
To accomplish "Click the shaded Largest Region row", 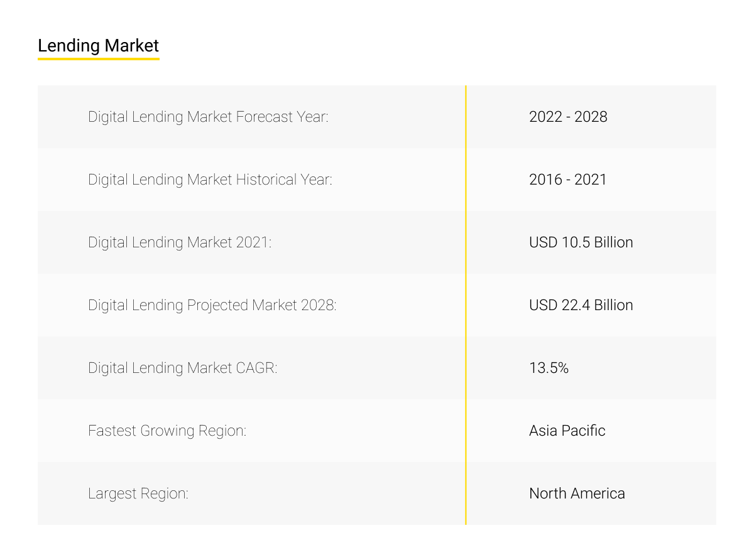I will tap(377, 493).
